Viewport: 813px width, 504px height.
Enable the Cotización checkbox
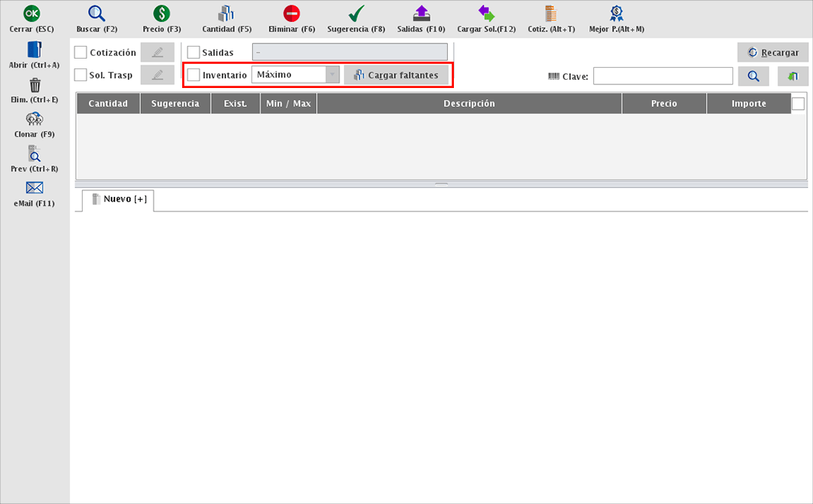(x=81, y=53)
